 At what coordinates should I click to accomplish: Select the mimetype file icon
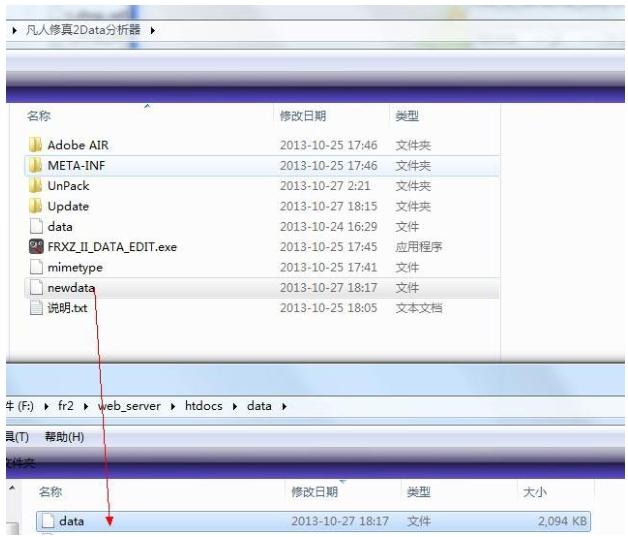click(36, 267)
